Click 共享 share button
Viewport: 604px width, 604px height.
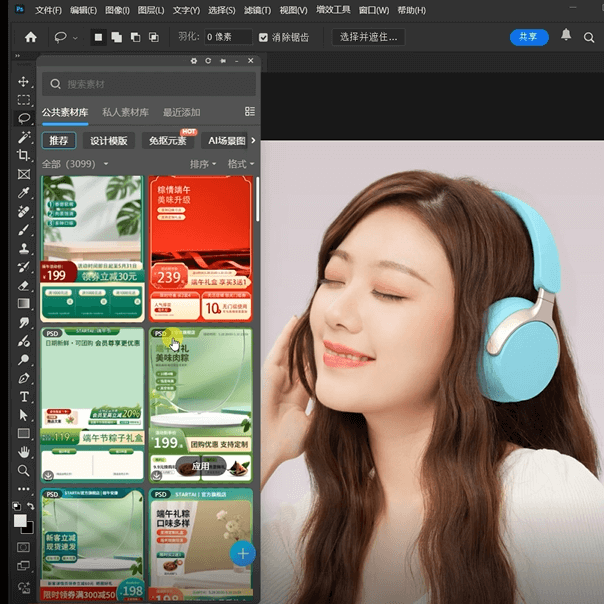(x=529, y=37)
